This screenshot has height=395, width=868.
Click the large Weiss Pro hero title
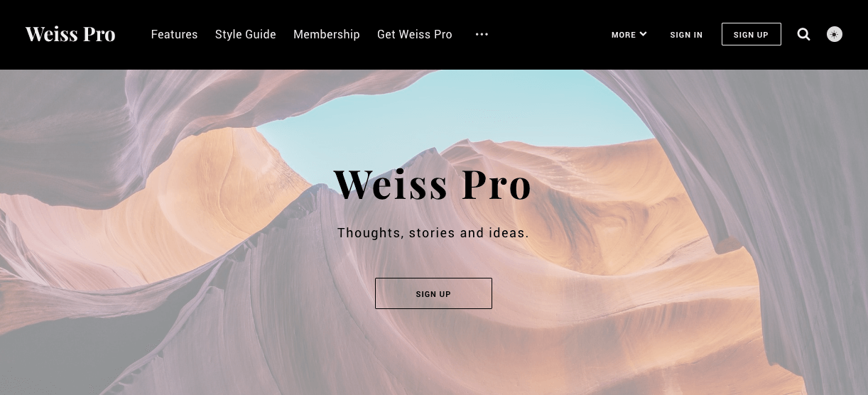pyautogui.click(x=433, y=184)
